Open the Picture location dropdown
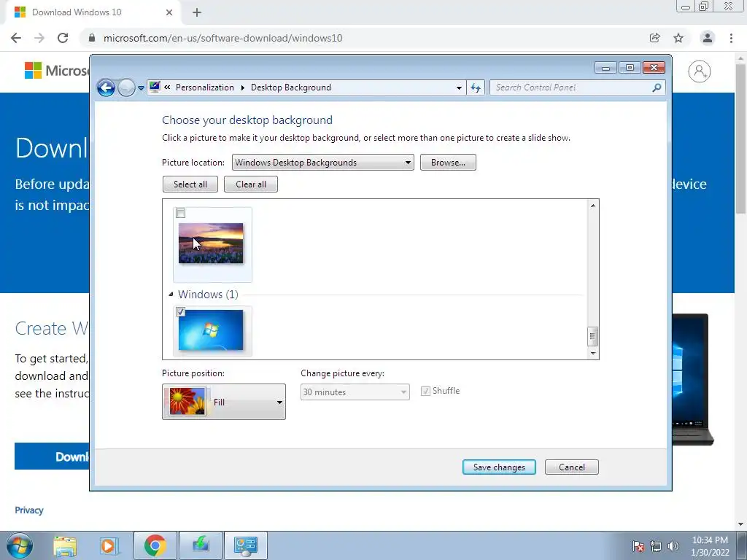This screenshot has width=747, height=560. [323, 163]
